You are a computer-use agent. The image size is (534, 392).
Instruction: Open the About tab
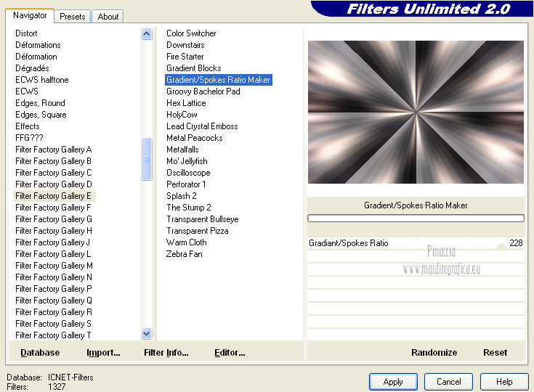(x=108, y=17)
